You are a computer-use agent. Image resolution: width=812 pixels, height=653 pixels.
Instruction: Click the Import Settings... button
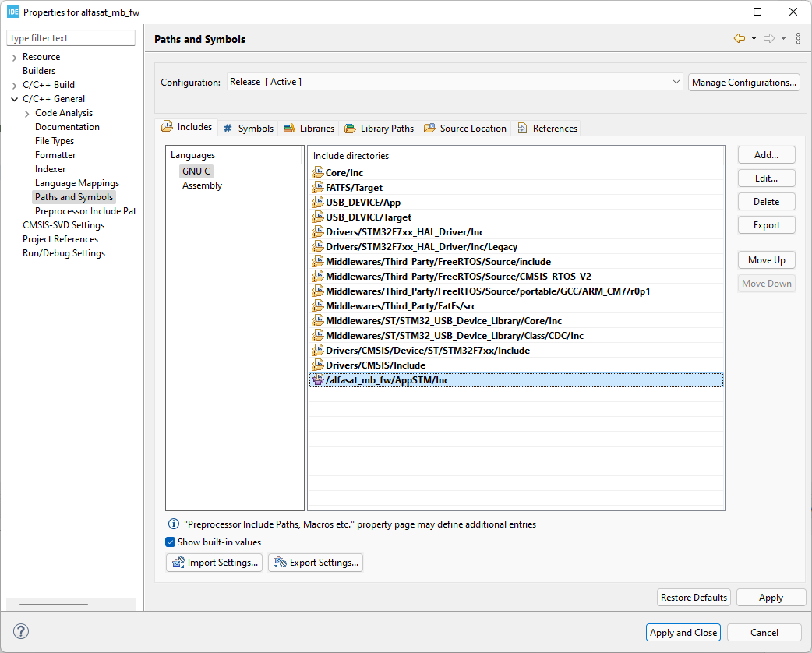(214, 563)
